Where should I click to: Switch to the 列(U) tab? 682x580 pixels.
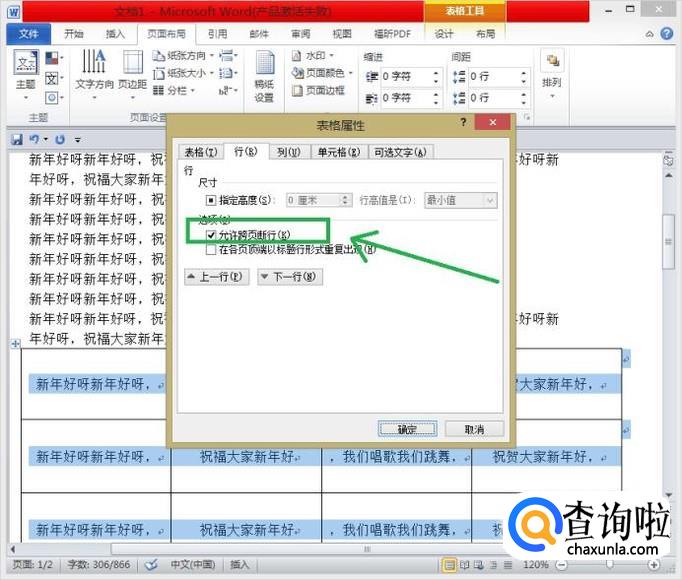pos(289,152)
